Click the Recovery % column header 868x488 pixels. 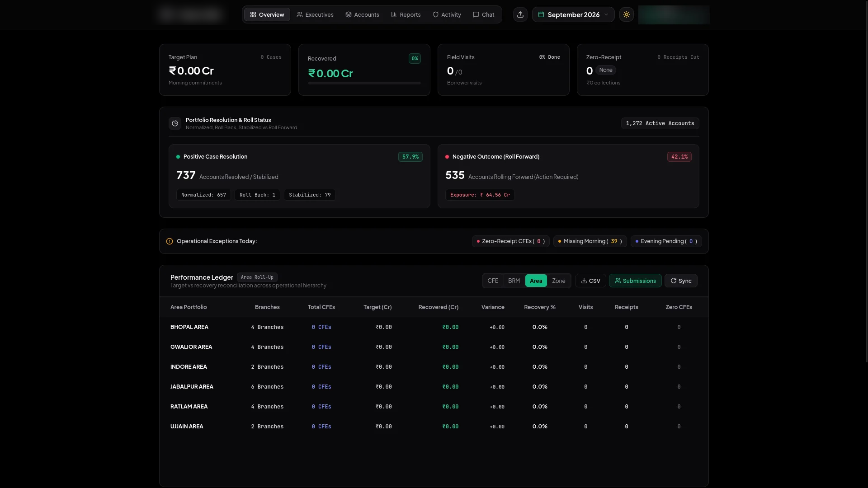tap(540, 307)
